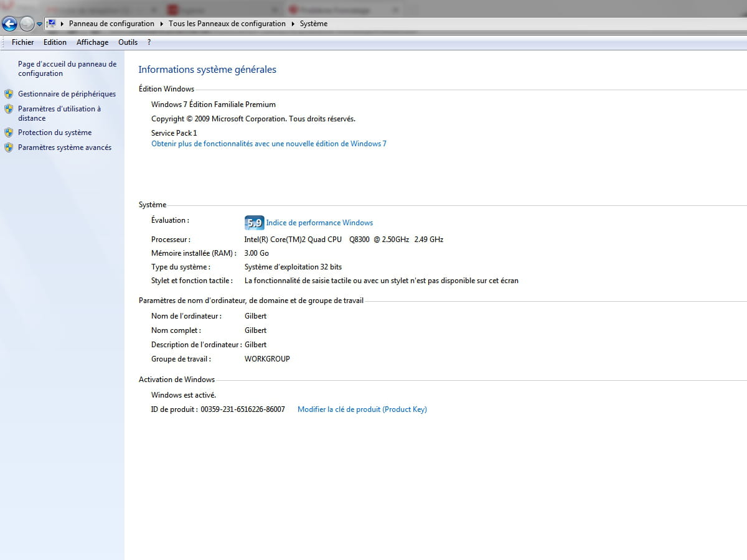747x560 pixels.
Task: Open Paramètres système avancés link
Action: (x=65, y=147)
